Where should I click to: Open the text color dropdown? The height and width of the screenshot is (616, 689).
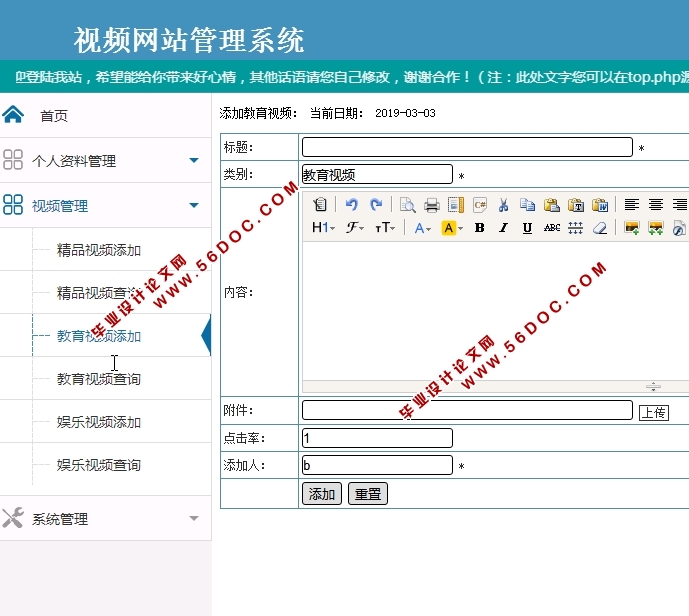[422, 228]
